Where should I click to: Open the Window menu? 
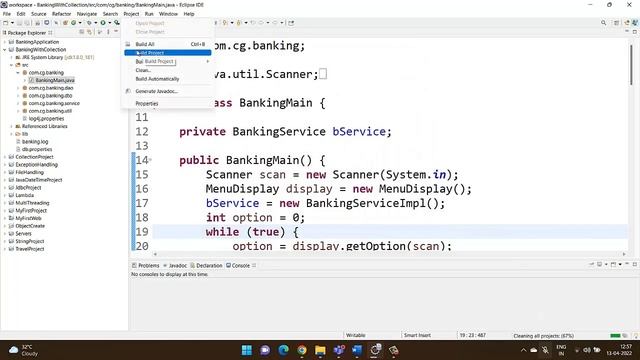(x=168, y=14)
